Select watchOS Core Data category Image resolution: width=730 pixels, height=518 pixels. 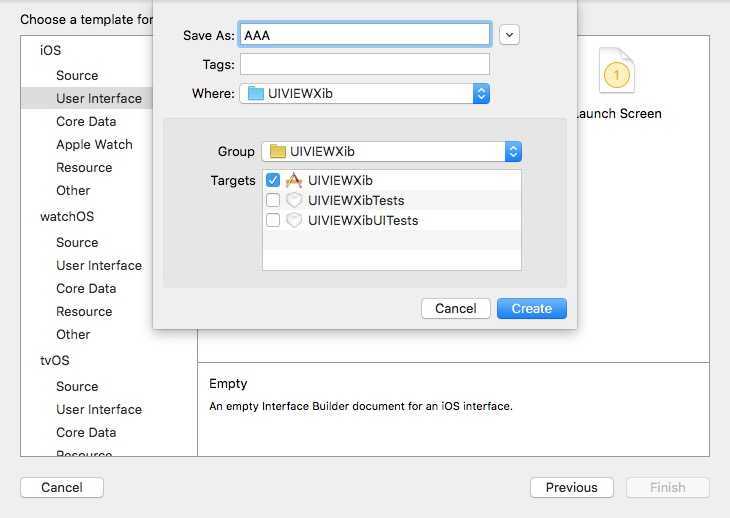(86, 289)
